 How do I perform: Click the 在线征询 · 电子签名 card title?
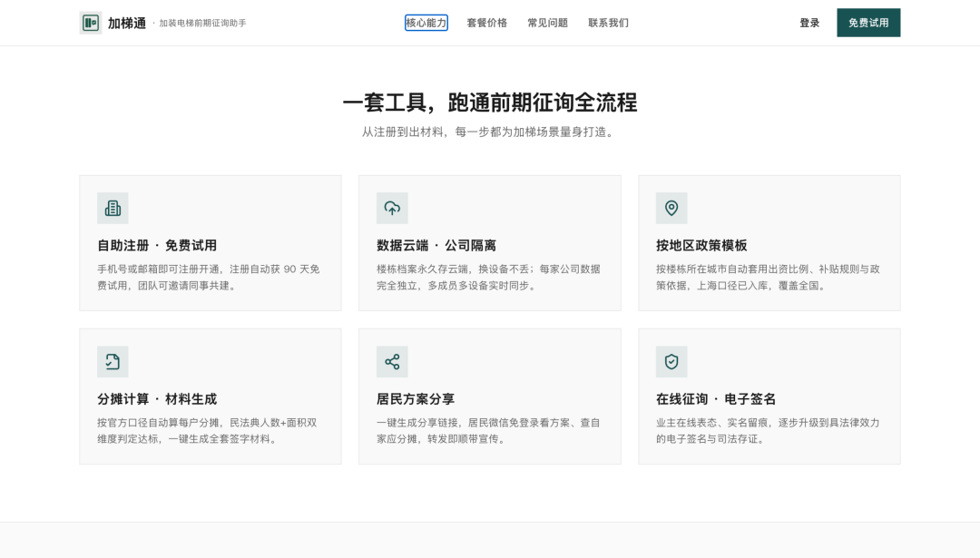716,399
